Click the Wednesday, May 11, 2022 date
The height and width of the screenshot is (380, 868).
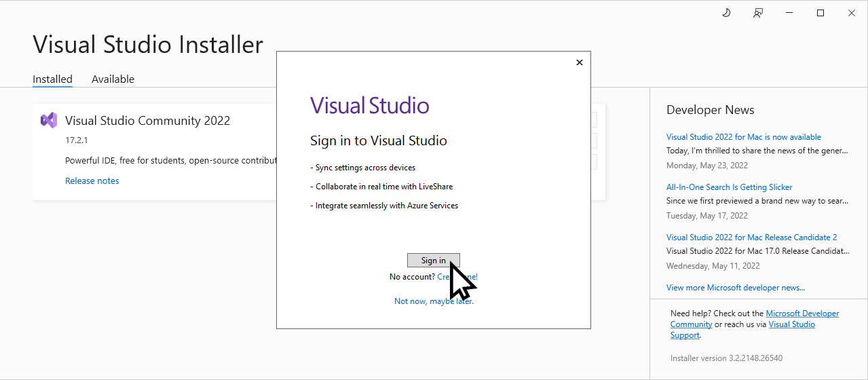713,266
